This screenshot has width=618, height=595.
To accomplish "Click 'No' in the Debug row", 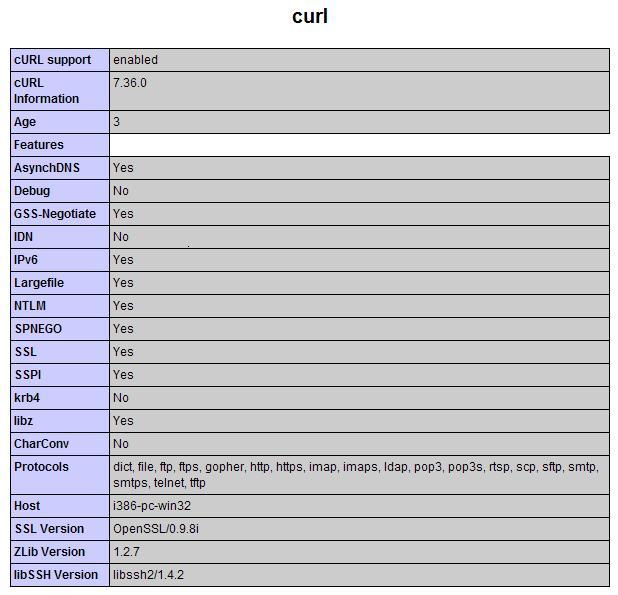I will coord(121,191).
